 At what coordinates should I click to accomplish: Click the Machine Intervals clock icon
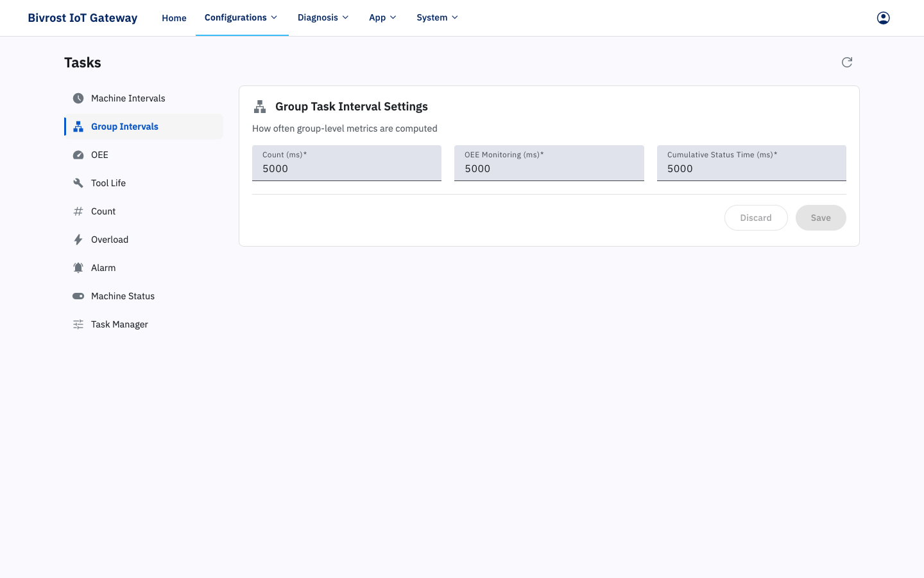(x=78, y=98)
